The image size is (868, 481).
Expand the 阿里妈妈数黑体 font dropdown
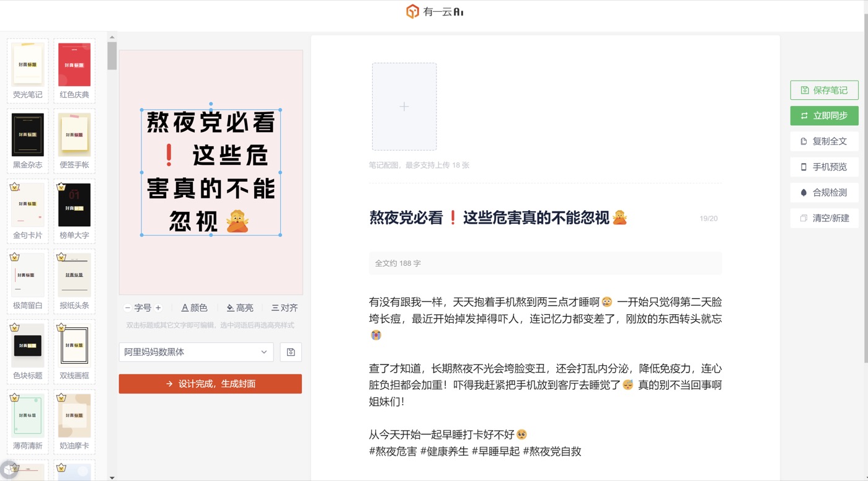[197, 352]
